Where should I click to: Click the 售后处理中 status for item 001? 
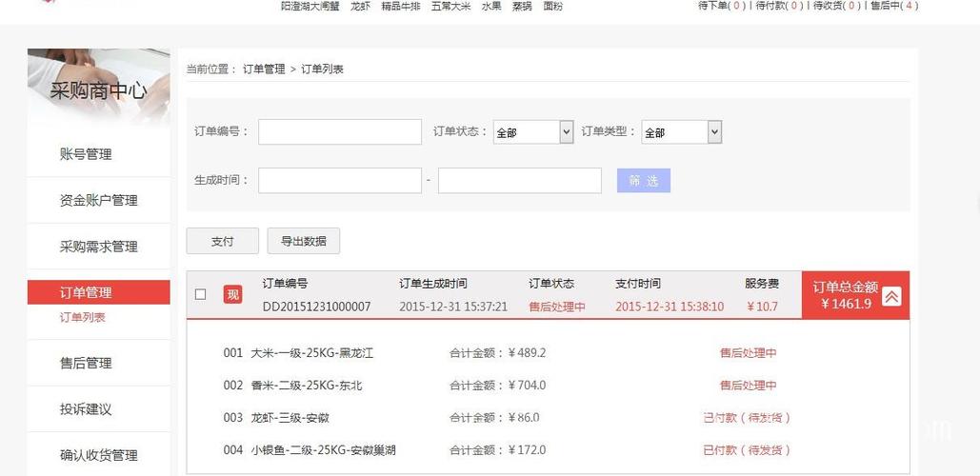pos(749,353)
